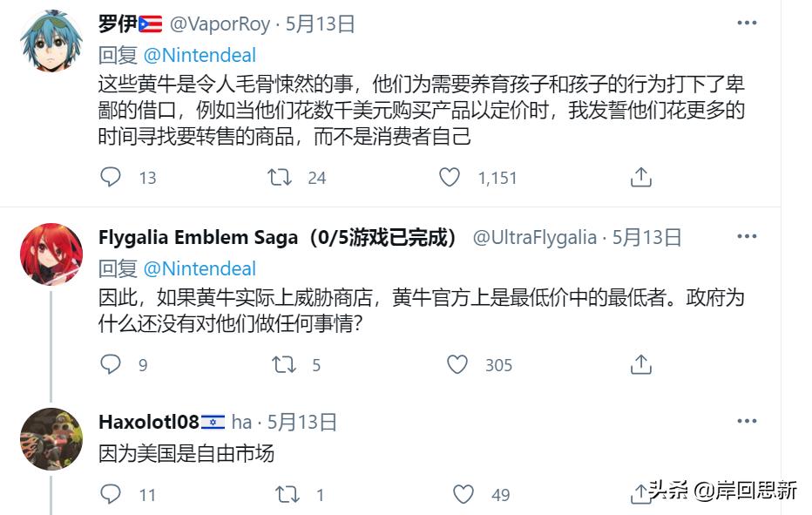Click the share icon on @VaporRoy's tweet
Screen dimensions: 812x515
(x=640, y=176)
